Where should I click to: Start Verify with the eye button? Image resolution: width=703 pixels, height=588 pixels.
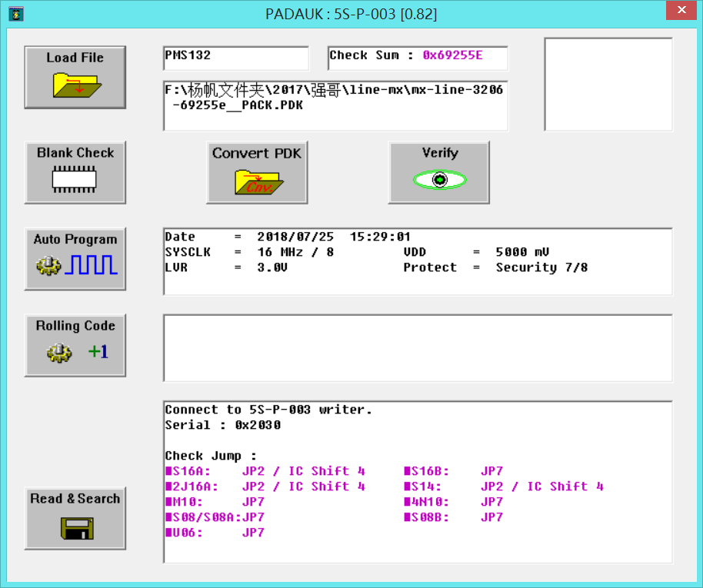(439, 172)
